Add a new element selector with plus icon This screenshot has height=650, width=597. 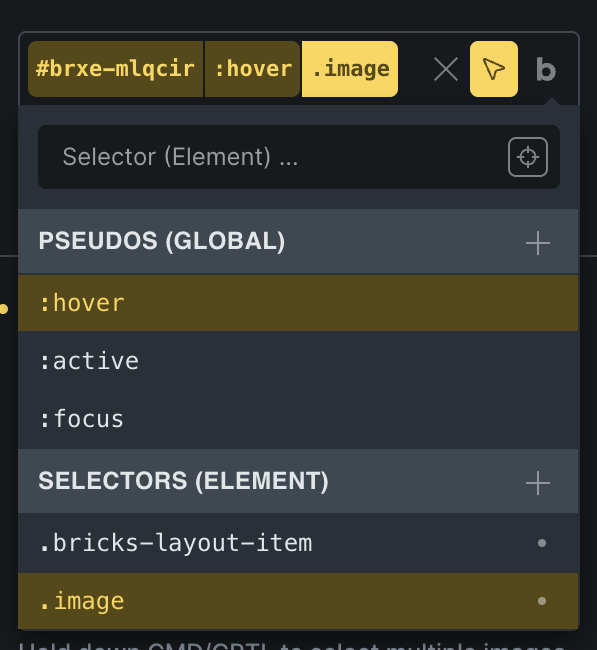pos(538,483)
